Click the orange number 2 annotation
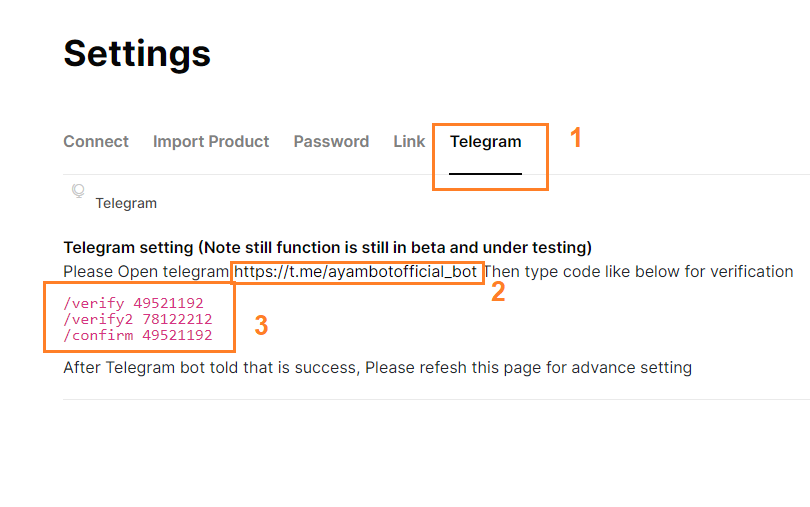The image size is (810, 507). [x=498, y=292]
